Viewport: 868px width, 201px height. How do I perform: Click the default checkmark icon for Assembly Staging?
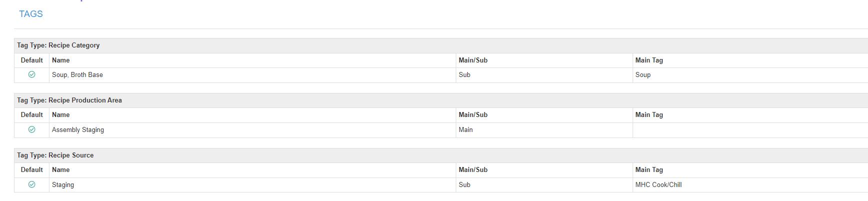click(31, 129)
